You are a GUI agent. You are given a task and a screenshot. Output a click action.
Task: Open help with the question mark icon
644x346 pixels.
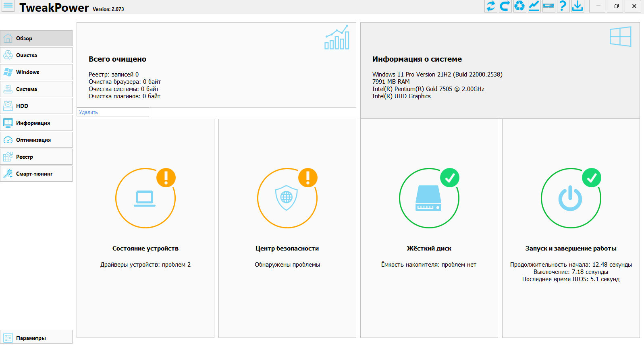(x=563, y=6)
